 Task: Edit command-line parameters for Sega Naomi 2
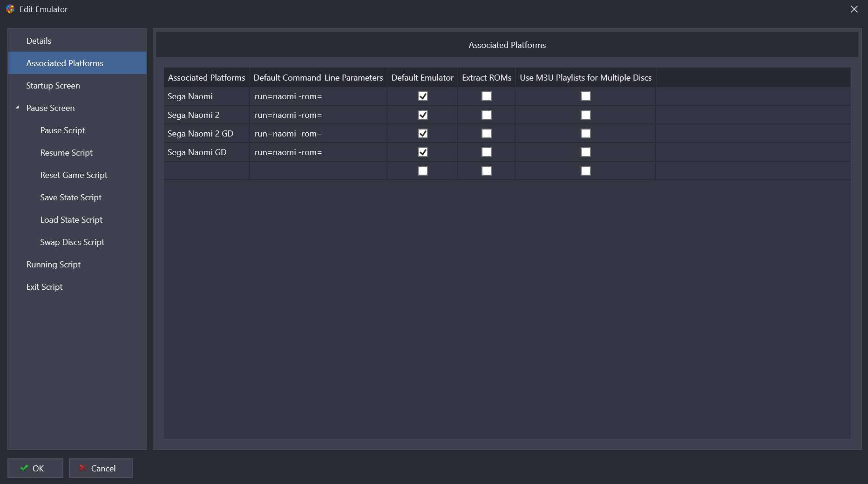coord(318,115)
